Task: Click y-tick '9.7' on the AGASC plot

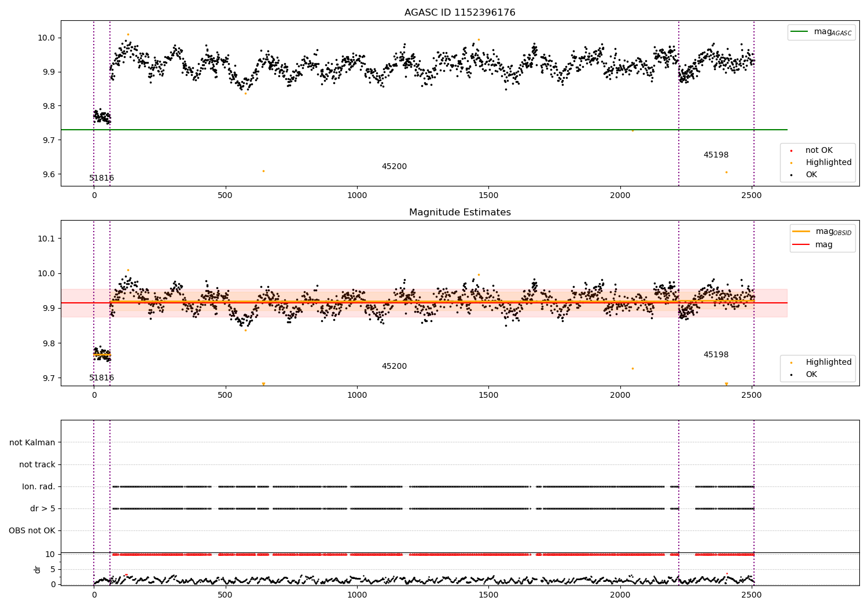Action: [x=49, y=141]
